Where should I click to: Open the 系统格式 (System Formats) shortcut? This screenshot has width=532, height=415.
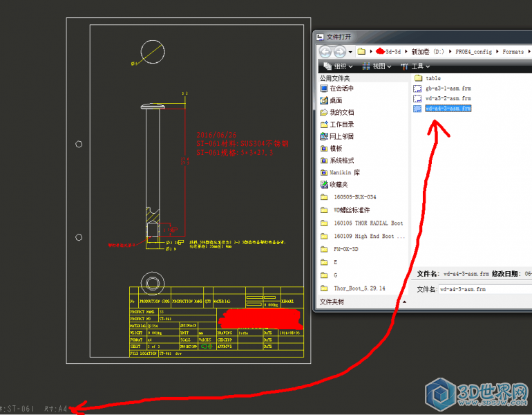[x=337, y=160]
